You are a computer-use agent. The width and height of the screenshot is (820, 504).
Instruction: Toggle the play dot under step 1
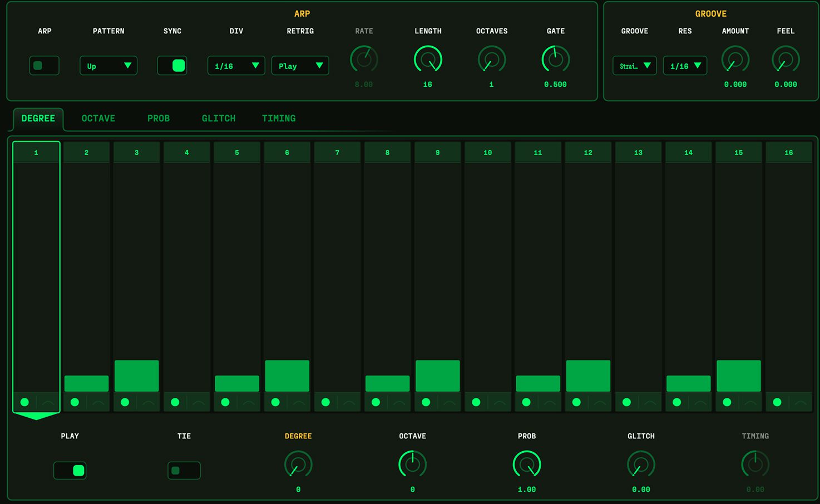(x=24, y=402)
